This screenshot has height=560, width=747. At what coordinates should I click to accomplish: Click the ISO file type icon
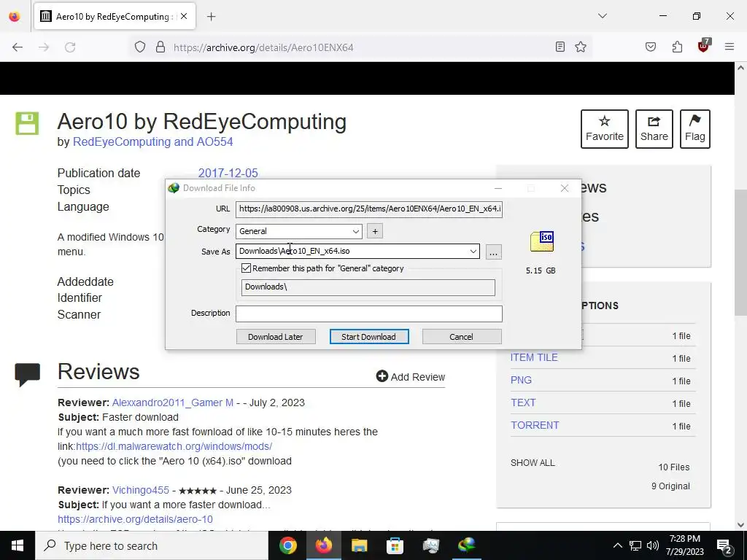coord(542,241)
